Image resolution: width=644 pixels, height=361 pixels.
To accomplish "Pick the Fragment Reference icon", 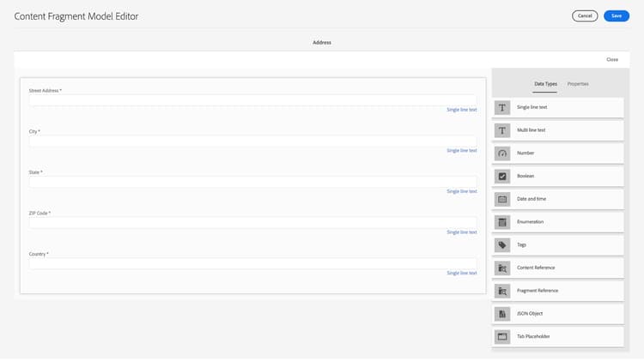I will [502, 292].
